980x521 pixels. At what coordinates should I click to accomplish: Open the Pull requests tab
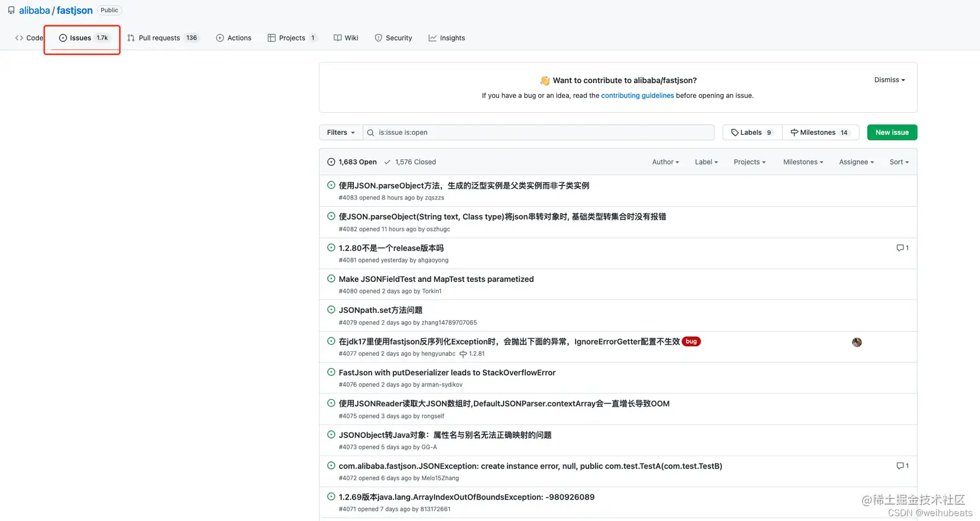(163, 38)
